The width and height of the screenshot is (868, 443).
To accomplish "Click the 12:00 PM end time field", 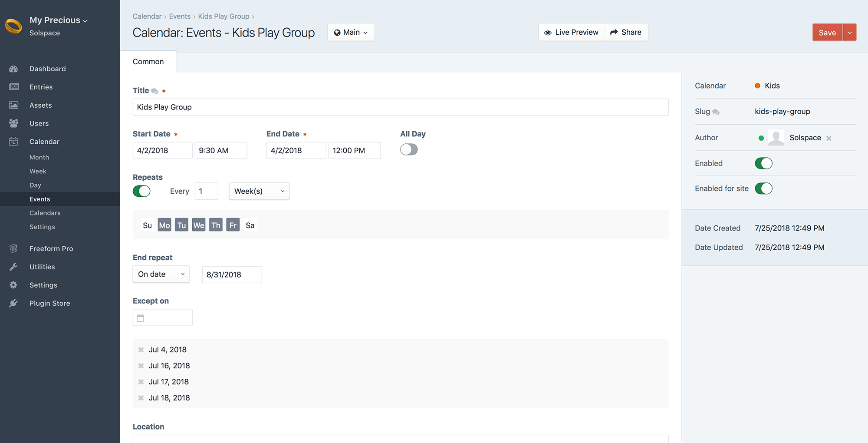I will [x=355, y=150].
